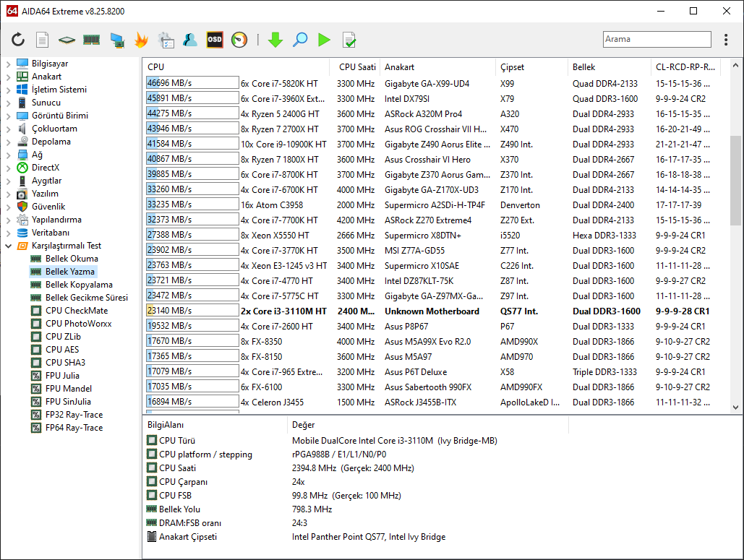The width and height of the screenshot is (744, 560).
Task: Open the Report page icon
Action: point(42,40)
